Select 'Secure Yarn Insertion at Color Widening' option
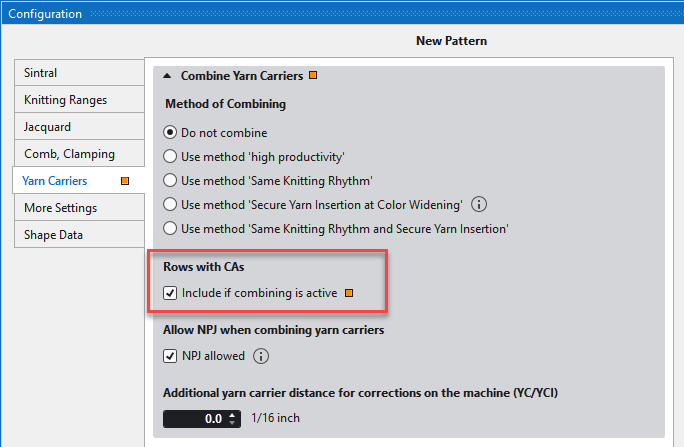Image resolution: width=684 pixels, height=447 pixels. point(171,205)
